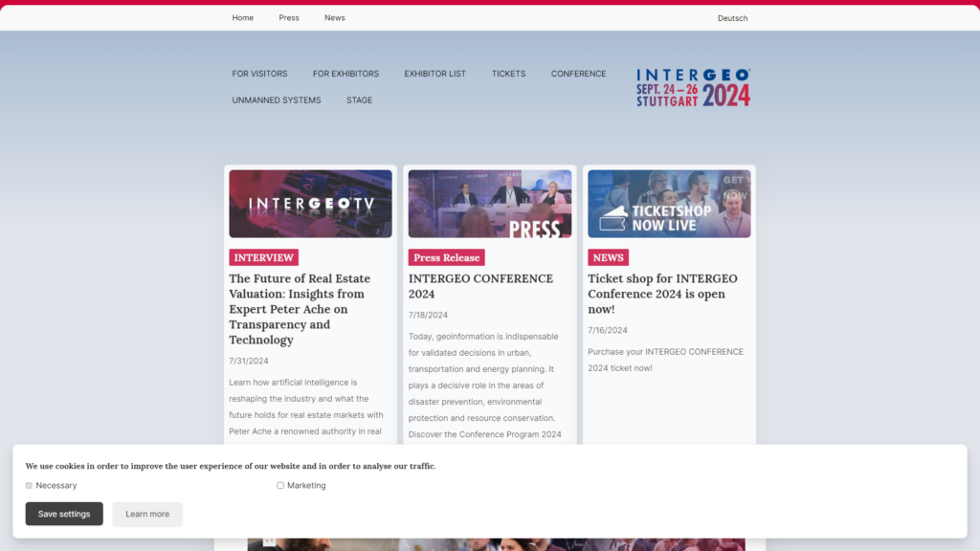Open the Conference menu item
Image resolution: width=980 pixels, height=551 pixels.
[579, 74]
